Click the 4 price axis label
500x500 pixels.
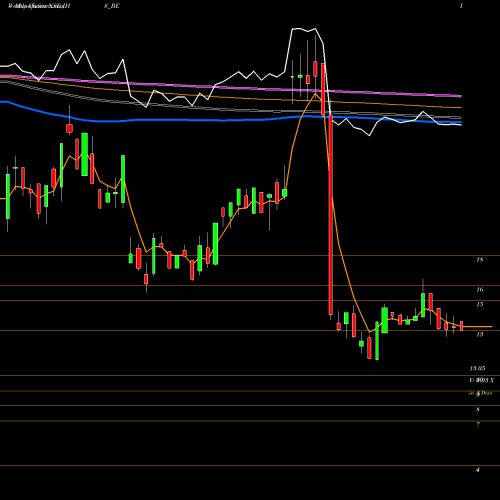click(x=478, y=470)
